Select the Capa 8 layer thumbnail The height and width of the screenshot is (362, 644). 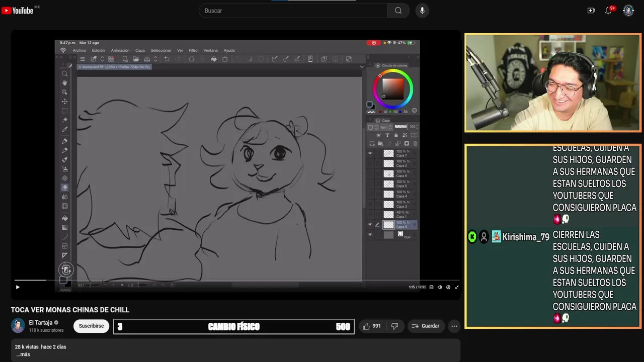(388, 225)
